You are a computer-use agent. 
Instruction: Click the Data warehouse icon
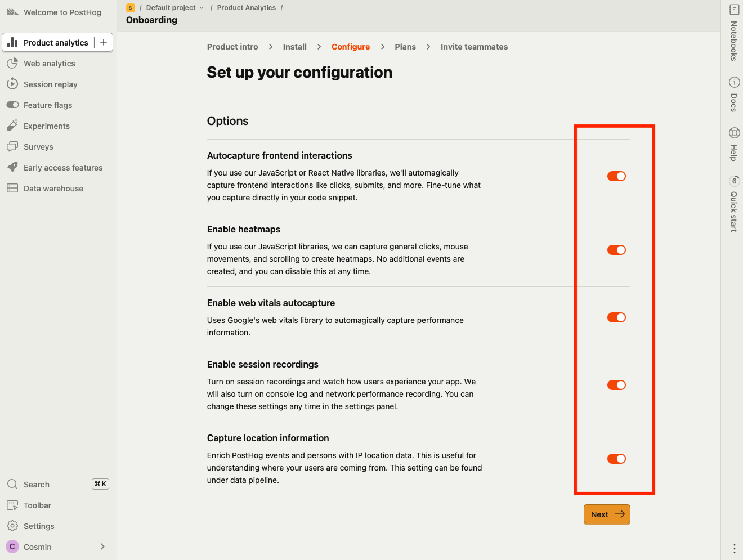(12, 188)
